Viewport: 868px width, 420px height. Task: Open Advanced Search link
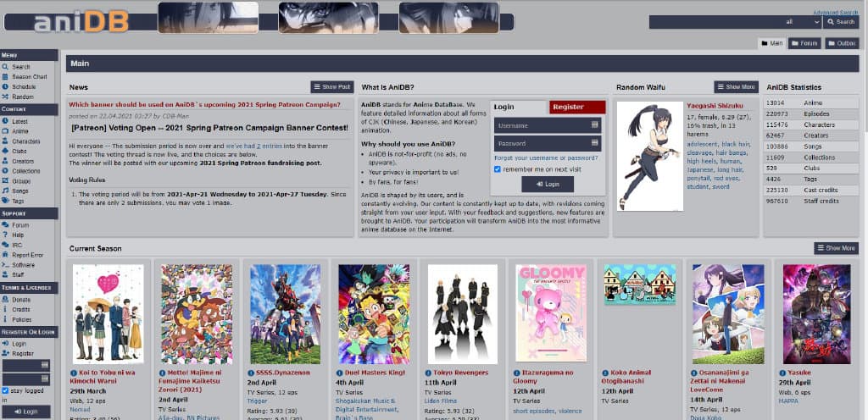pos(835,12)
